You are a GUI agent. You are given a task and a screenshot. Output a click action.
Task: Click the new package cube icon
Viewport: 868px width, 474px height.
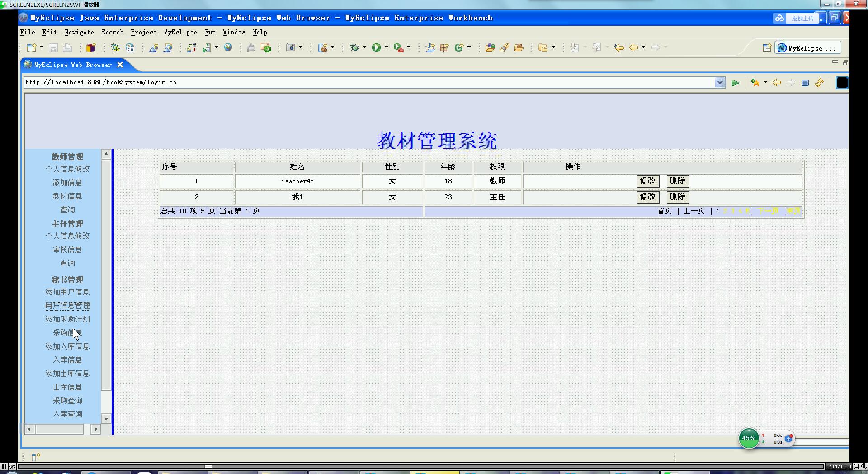[x=91, y=47]
